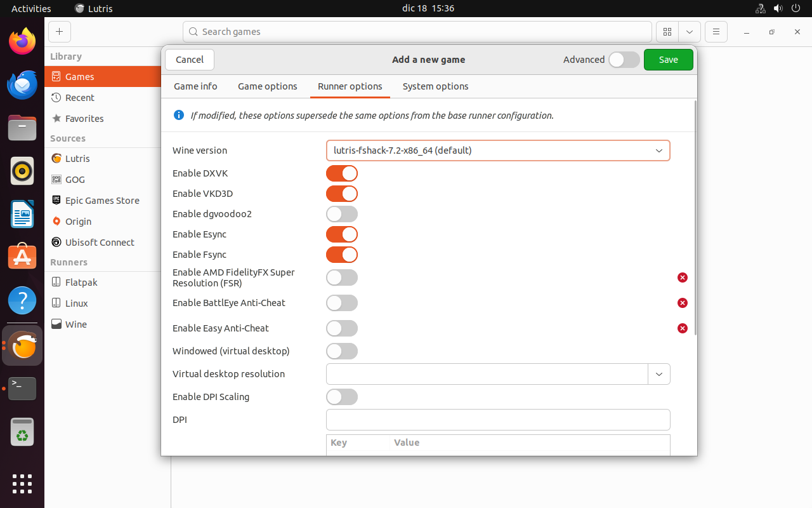Screen dimensions: 812x508
Task: Click the Games sidebar icon
Action: (x=56, y=77)
